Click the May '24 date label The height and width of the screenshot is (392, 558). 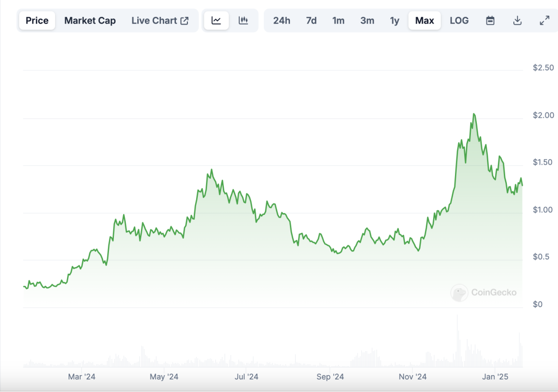(x=163, y=377)
